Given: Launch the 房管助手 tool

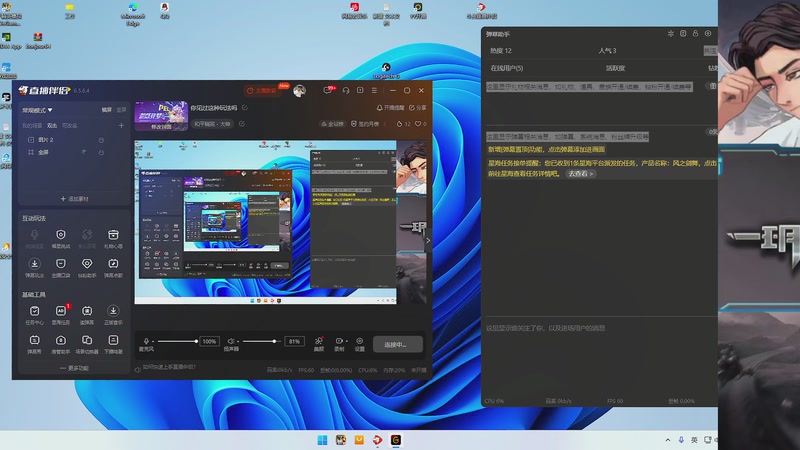Looking at the screenshot, I should point(61,344).
